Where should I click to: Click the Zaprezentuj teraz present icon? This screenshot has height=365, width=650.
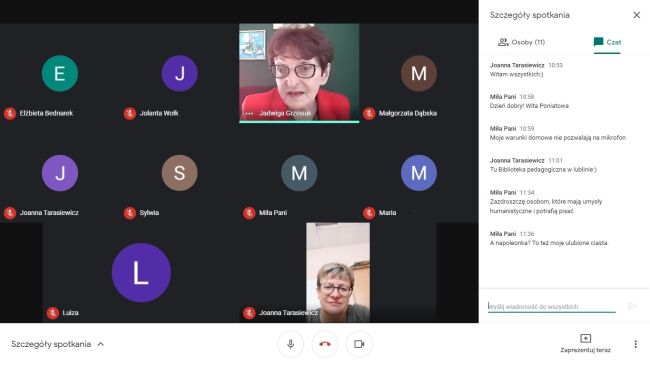point(585,338)
